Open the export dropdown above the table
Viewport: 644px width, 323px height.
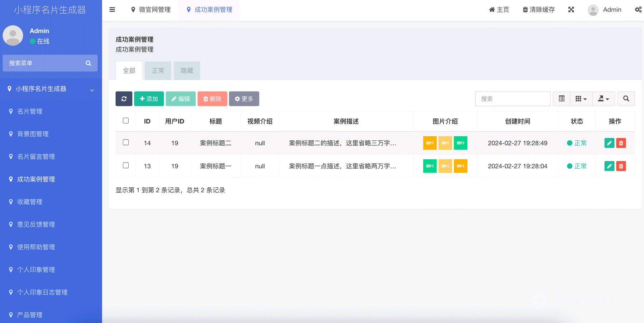(604, 99)
